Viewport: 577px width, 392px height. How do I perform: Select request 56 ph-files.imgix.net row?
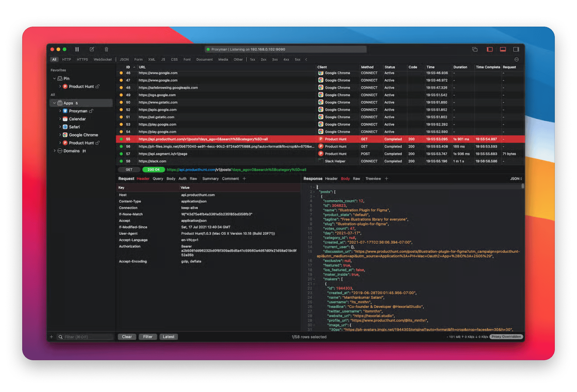(x=320, y=146)
